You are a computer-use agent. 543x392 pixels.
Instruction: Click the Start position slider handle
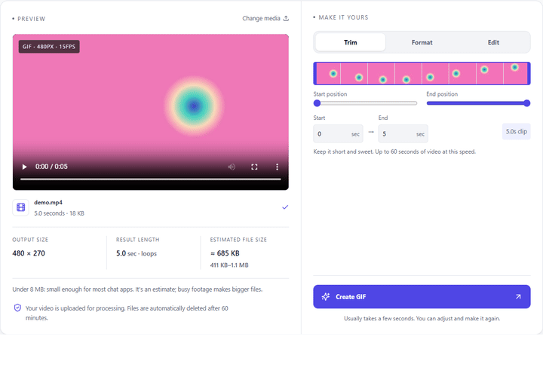pos(317,103)
